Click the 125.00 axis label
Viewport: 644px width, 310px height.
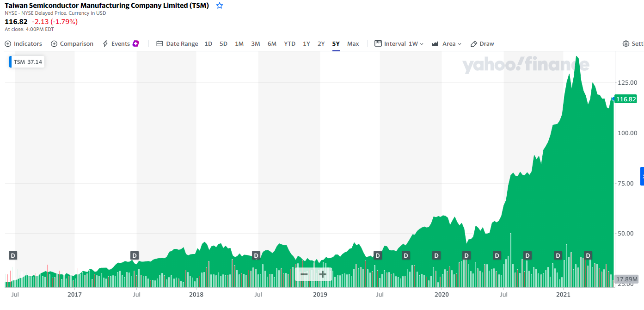click(627, 82)
